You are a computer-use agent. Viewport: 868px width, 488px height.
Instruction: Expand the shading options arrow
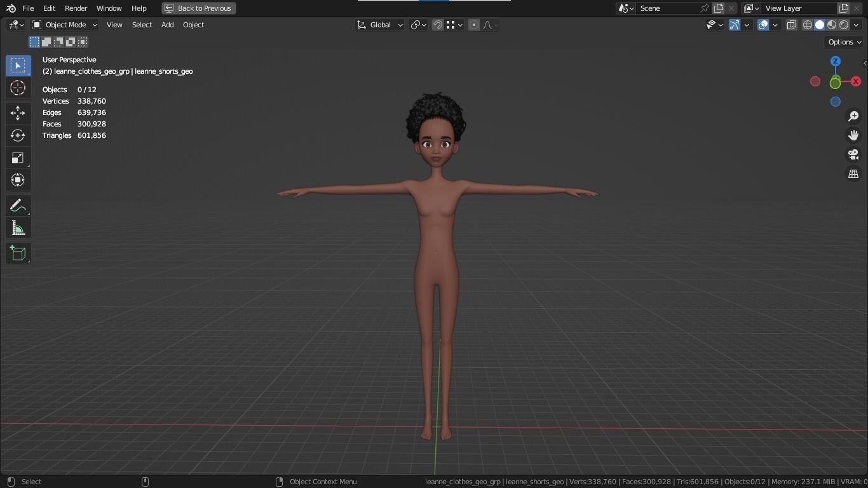856,25
